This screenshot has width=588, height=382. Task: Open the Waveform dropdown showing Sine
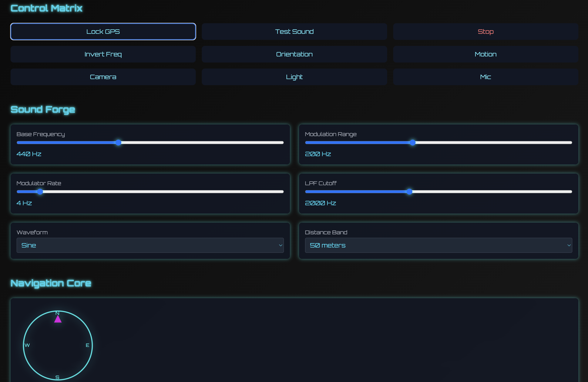[150, 245]
